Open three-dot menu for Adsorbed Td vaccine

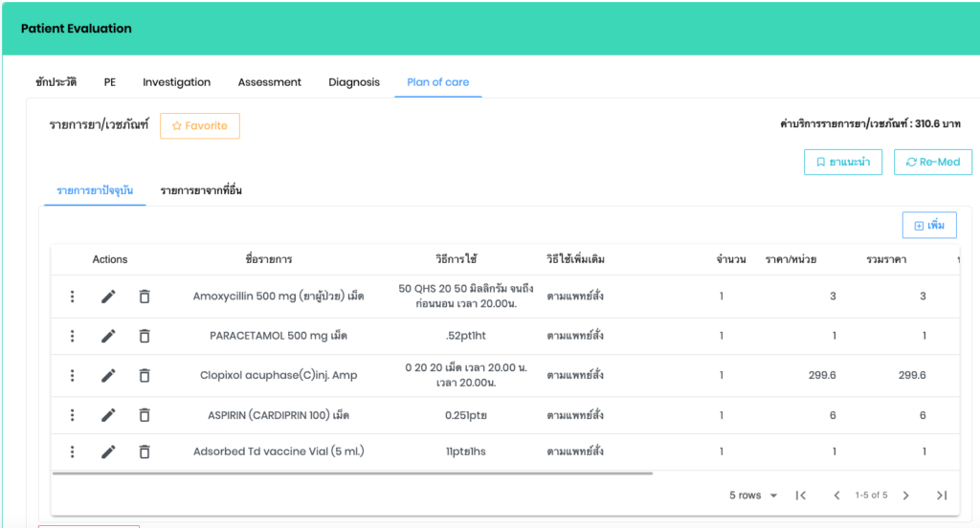72,451
